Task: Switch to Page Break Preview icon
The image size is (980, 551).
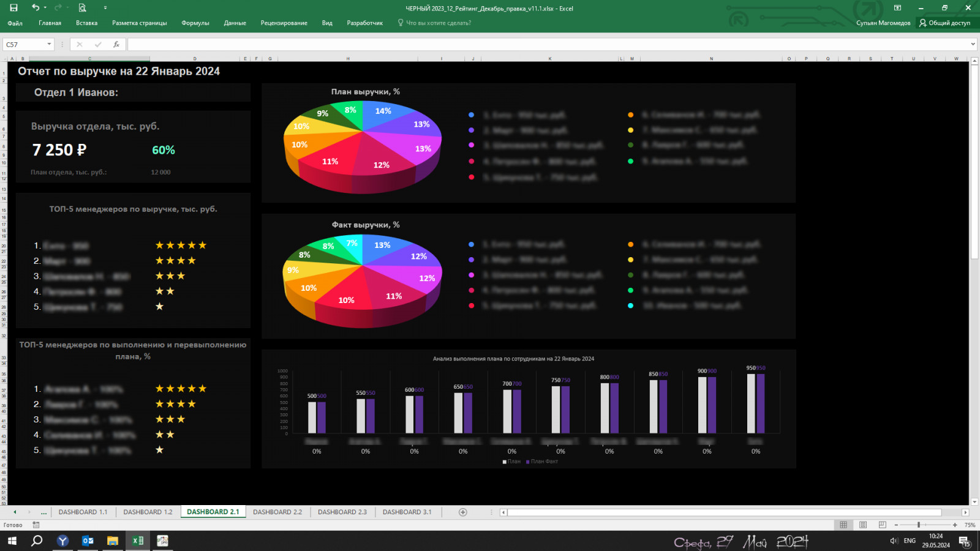Action: point(883,525)
